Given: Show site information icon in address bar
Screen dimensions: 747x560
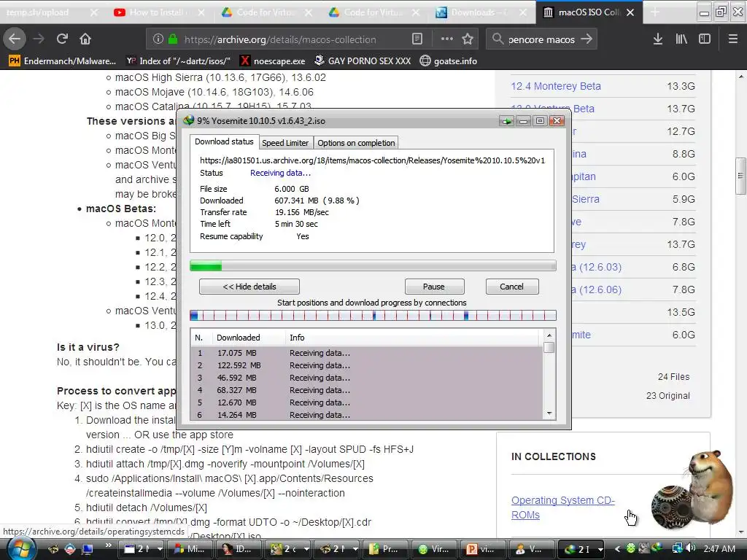Looking at the screenshot, I should click(158, 39).
